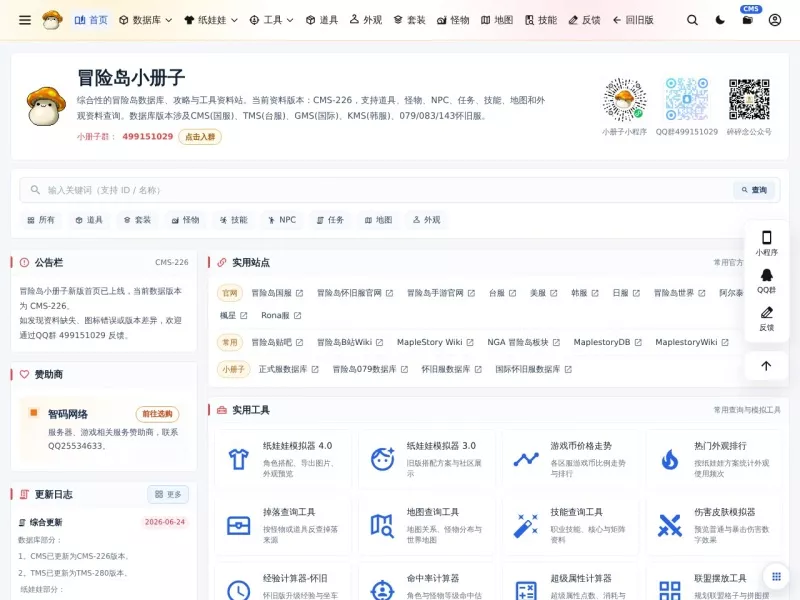
Task: Open the 外观 nav item
Action: (366, 20)
